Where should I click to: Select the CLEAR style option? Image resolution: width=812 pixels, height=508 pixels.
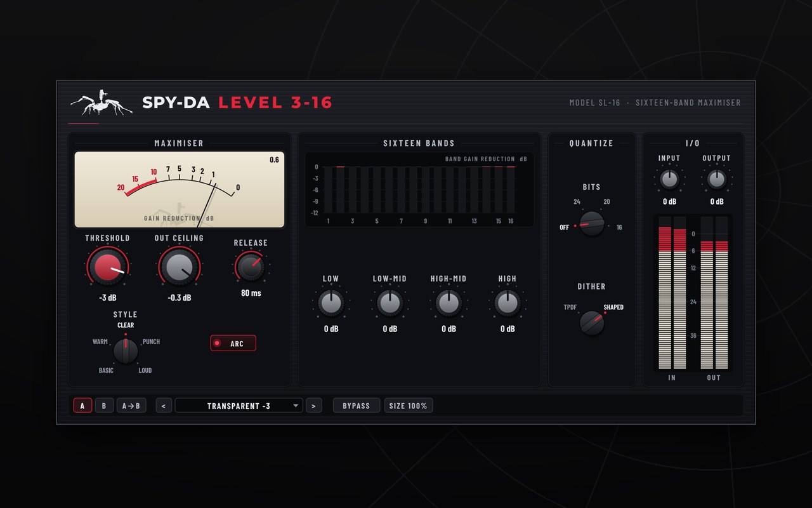point(126,325)
